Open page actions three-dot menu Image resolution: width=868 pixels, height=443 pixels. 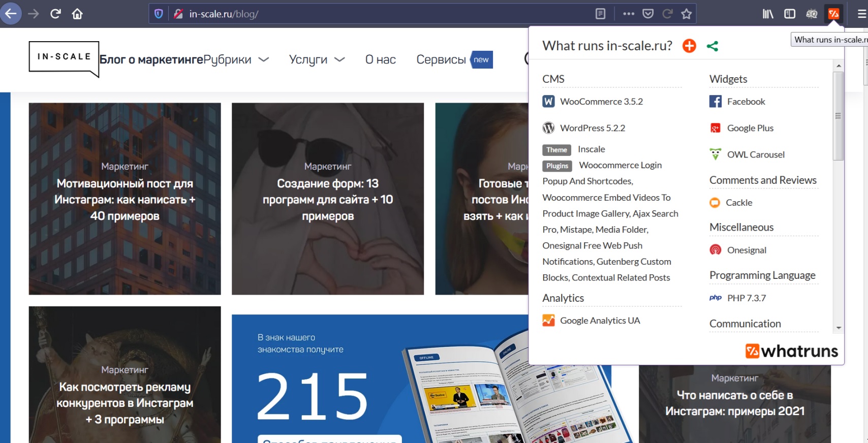coord(629,14)
